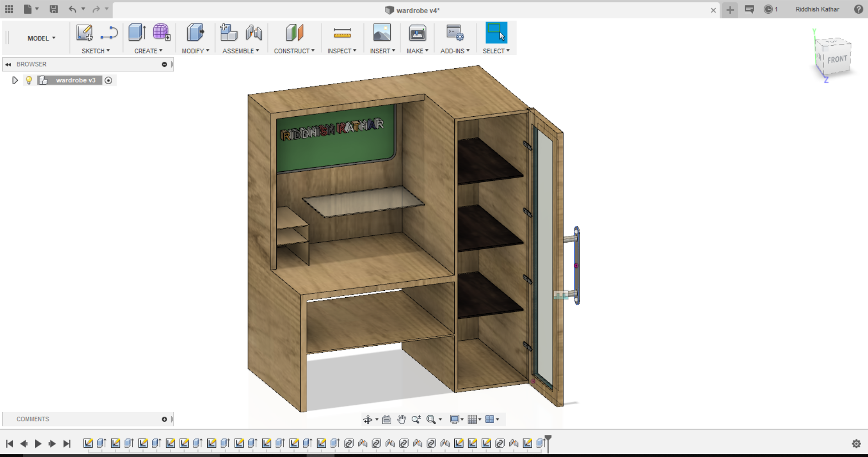Open the job status clock icon
The image size is (868, 457).
click(x=768, y=9)
